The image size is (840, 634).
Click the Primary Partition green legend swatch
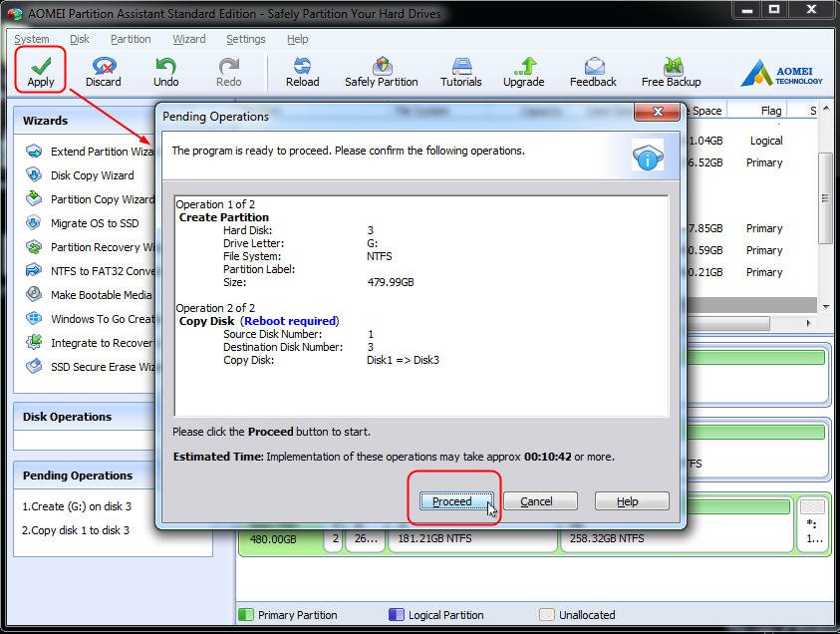pos(245,615)
